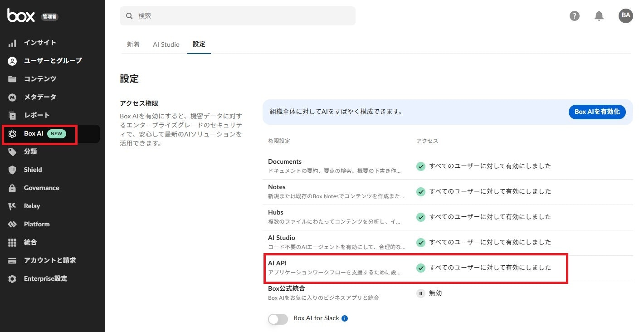Select the 新着 tab
This screenshot has height=332, width=644.
pyautogui.click(x=133, y=44)
